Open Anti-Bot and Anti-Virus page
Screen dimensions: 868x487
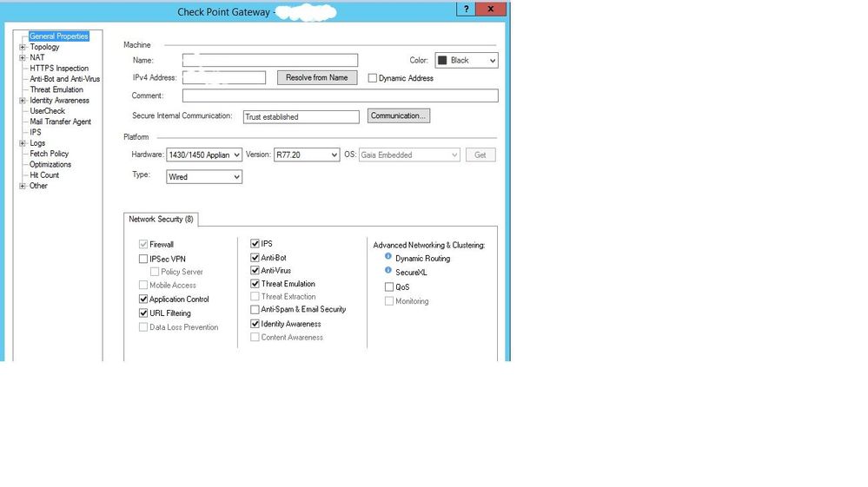65,79
